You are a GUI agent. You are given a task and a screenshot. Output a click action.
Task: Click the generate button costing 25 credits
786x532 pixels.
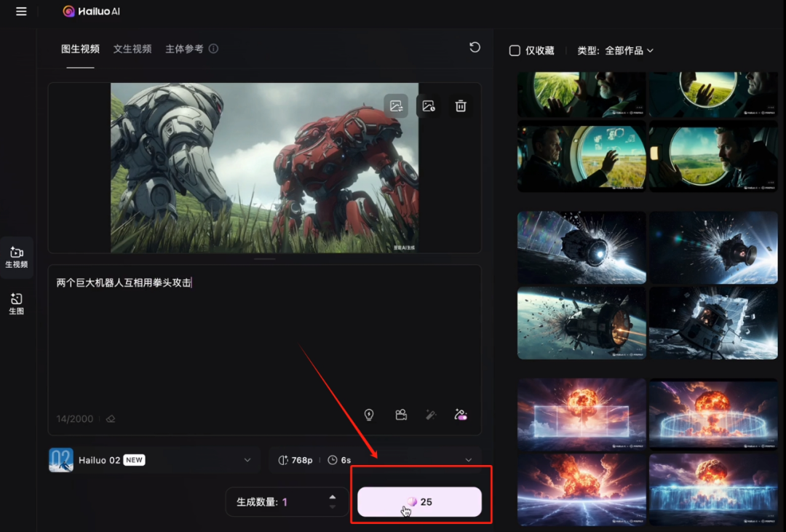420,501
